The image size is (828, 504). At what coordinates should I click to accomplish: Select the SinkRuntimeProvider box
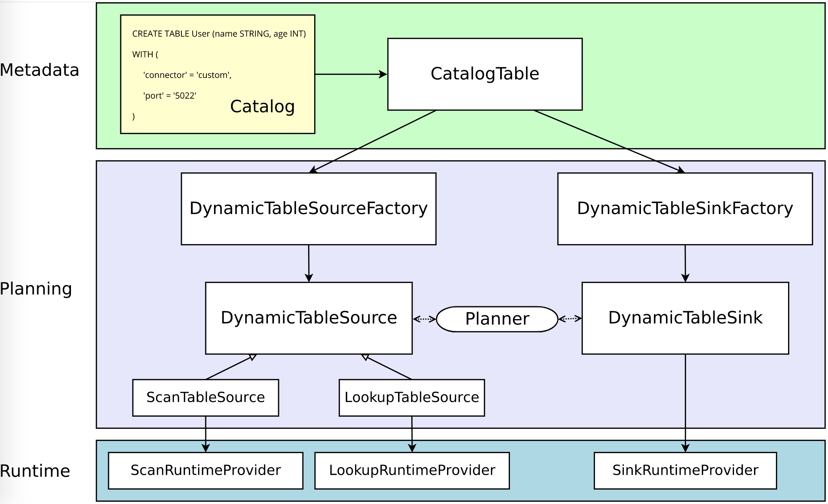tap(685, 471)
